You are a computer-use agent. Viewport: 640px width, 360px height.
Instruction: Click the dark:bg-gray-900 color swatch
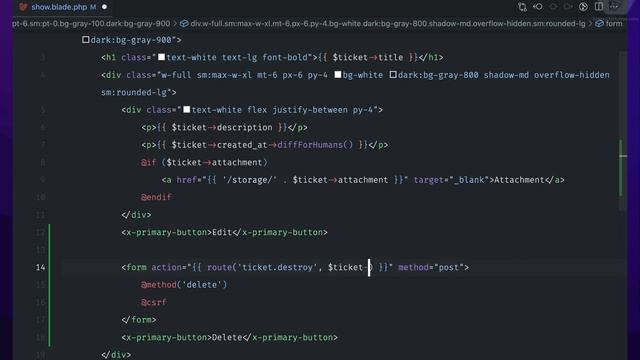[x=85, y=40]
